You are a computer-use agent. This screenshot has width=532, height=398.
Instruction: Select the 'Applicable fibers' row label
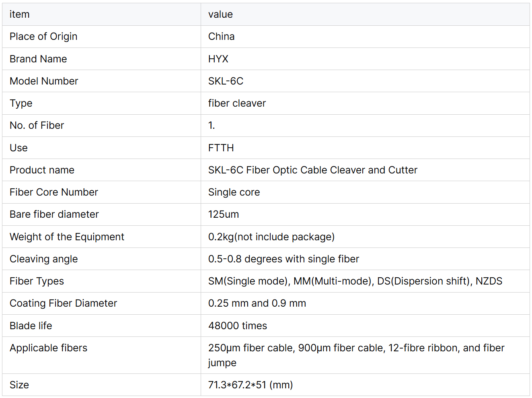[48, 348]
